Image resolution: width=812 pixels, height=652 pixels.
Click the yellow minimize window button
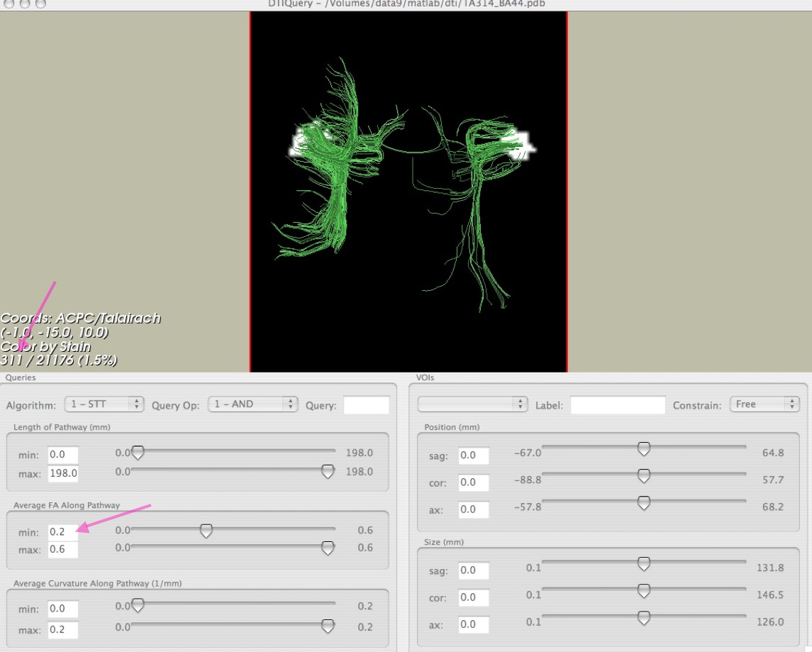point(25,4)
